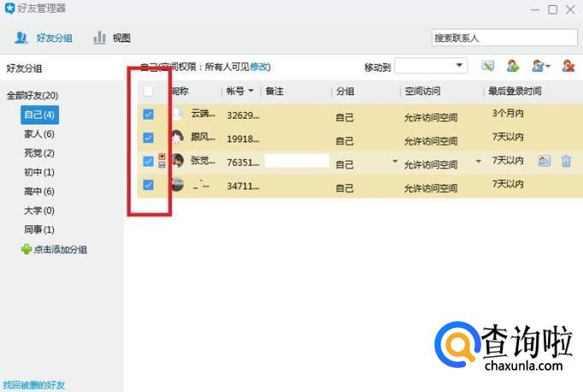Click the profile card icon in 张觉 row
Image resolution: width=583 pixels, height=392 pixels.
(x=544, y=161)
